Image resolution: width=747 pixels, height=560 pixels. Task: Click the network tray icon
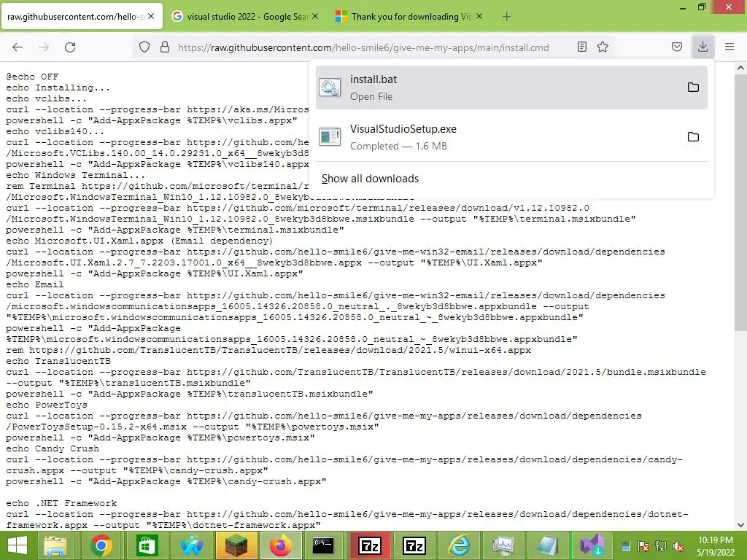pyautogui.click(x=661, y=547)
